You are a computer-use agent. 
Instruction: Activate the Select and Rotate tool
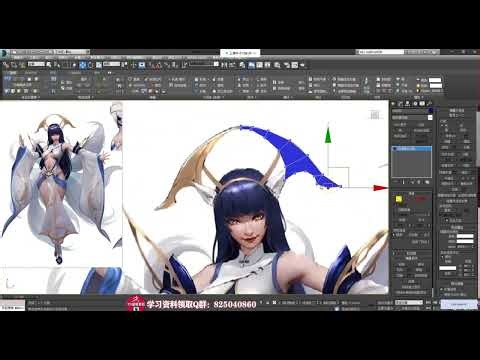(90, 65)
